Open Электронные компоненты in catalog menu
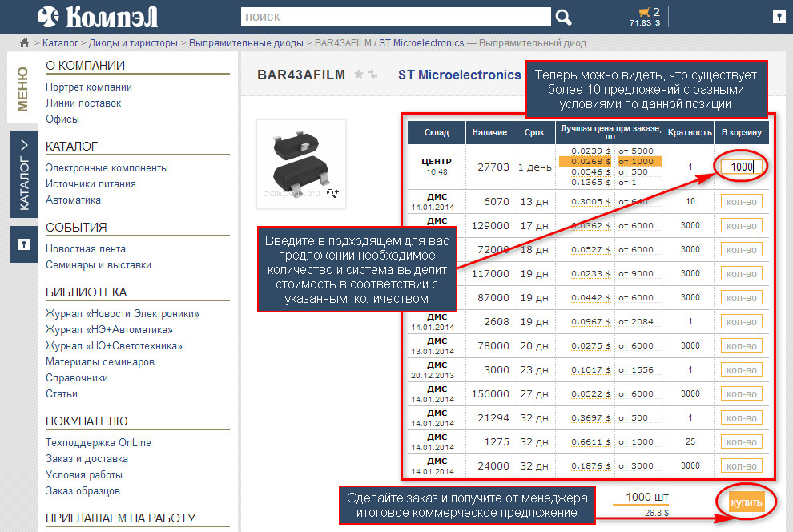The image size is (793, 532). click(x=107, y=167)
